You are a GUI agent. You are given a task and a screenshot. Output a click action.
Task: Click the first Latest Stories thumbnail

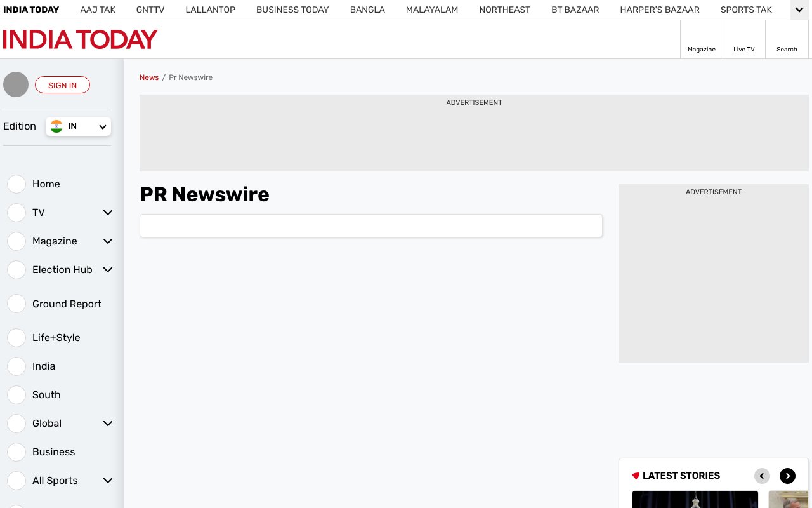(695, 499)
